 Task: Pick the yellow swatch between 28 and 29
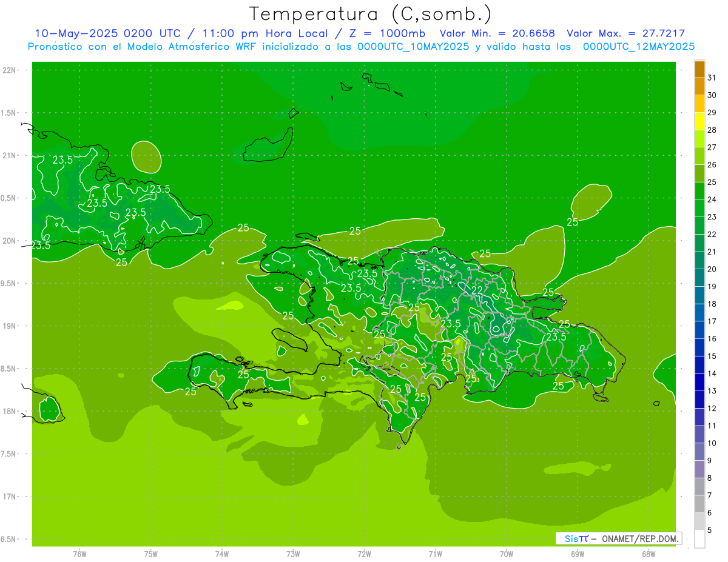699,121
